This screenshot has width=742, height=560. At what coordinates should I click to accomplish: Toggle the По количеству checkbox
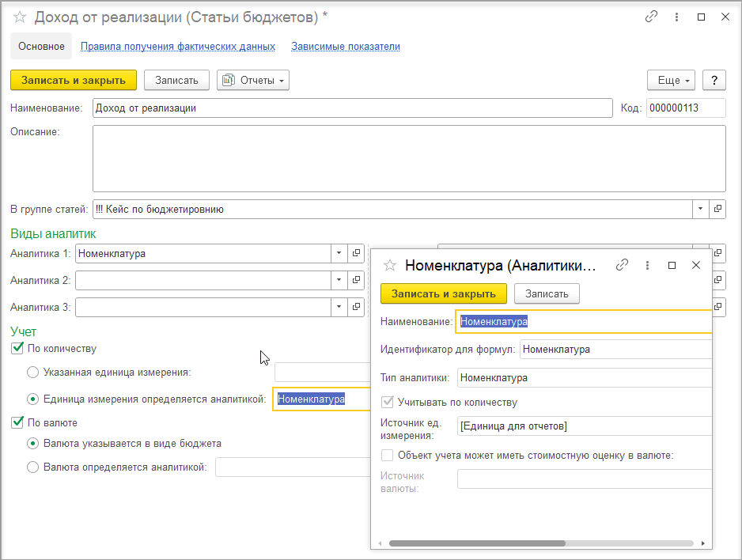(17, 348)
